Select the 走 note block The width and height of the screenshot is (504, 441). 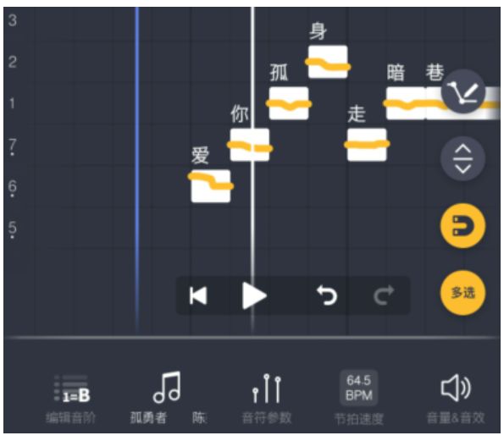click(367, 145)
